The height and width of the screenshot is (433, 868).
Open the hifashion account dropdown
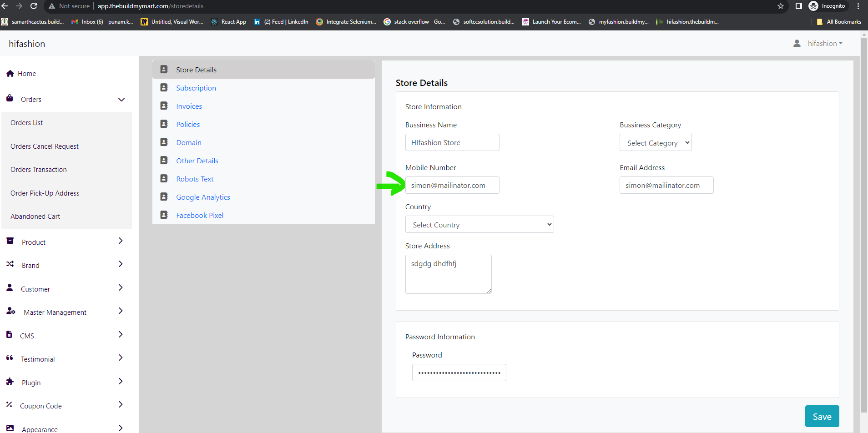pyautogui.click(x=825, y=43)
